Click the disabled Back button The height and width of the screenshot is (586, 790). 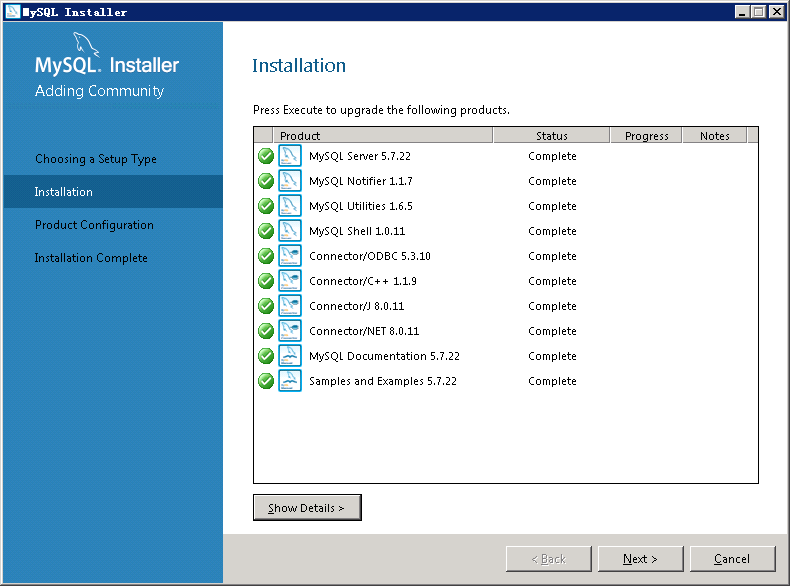click(549, 559)
